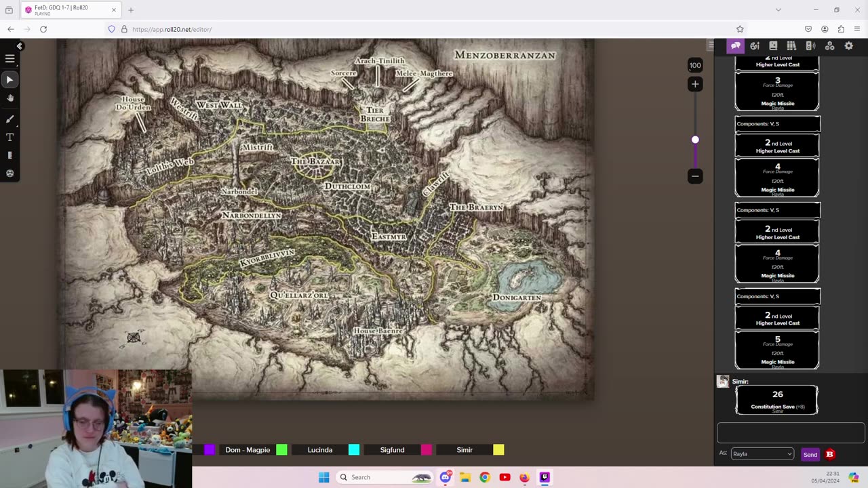The height and width of the screenshot is (488, 868).
Task: Switch to the Compendium tab
Action: (791, 46)
